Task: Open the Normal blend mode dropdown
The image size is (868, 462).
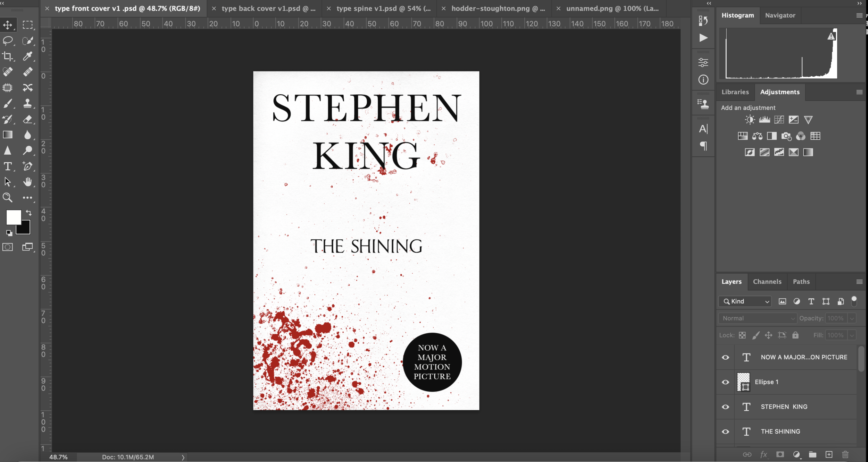Action: click(757, 318)
